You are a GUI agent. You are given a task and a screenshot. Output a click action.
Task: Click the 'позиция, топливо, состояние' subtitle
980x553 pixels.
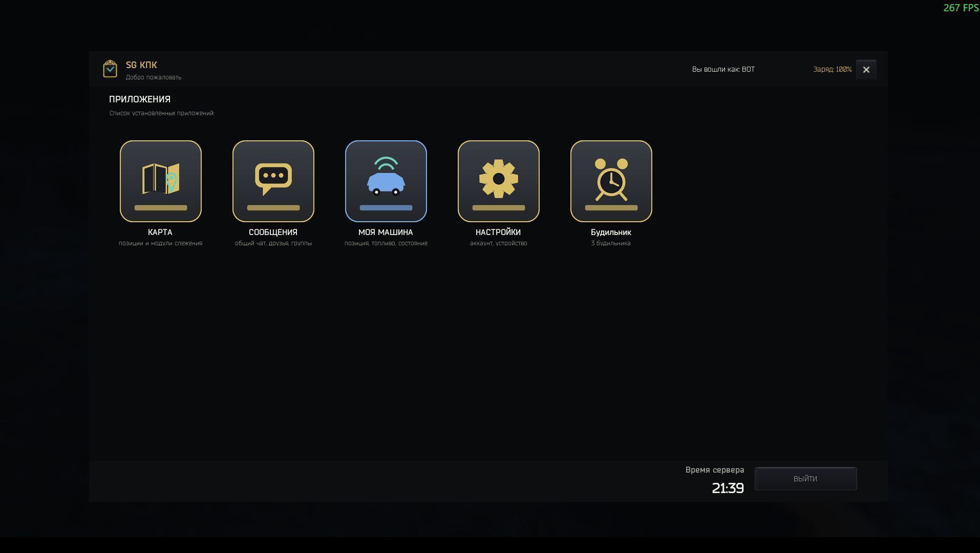point(386,244)
